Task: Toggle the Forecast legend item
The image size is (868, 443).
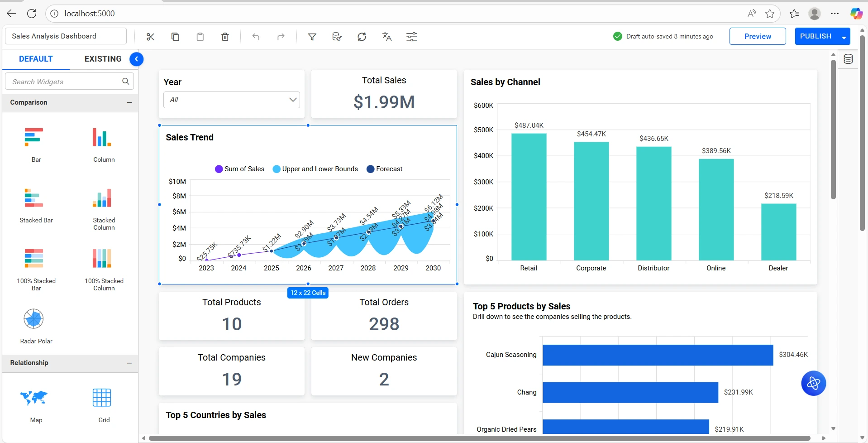Action: 385,169
